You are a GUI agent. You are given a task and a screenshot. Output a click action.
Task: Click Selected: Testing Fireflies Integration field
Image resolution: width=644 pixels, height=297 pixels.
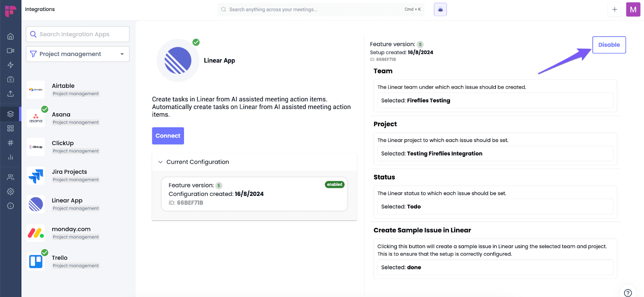[x=495, y=154]
